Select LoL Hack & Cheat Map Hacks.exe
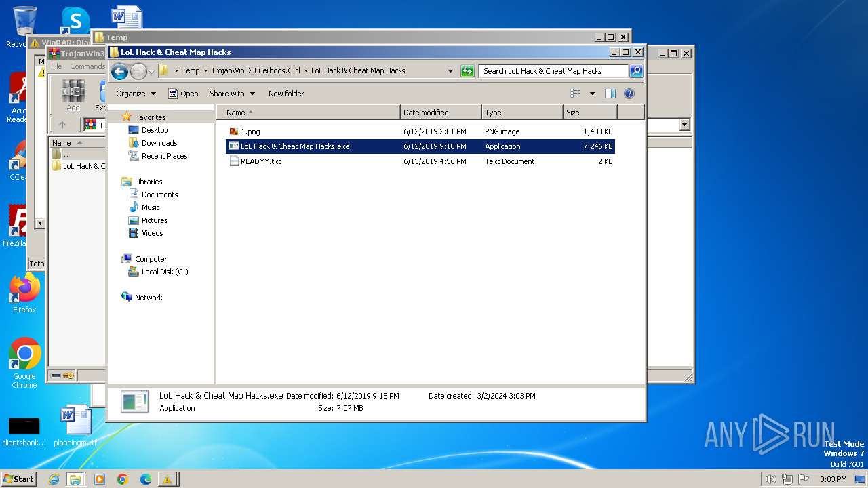The image size is (868, 488). (x=420, y=146)
